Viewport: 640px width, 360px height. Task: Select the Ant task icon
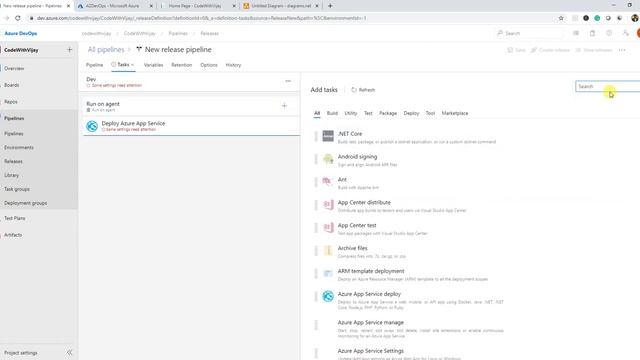click(328, 182)
